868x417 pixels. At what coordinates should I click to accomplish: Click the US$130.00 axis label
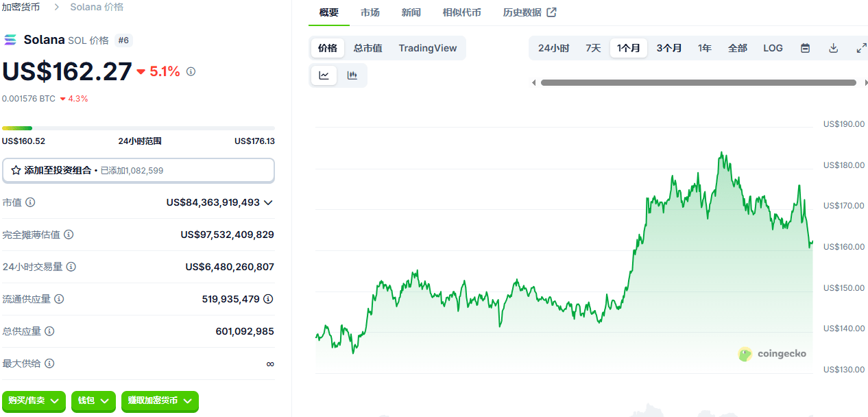pyautogui.click(x=844, y=370)
